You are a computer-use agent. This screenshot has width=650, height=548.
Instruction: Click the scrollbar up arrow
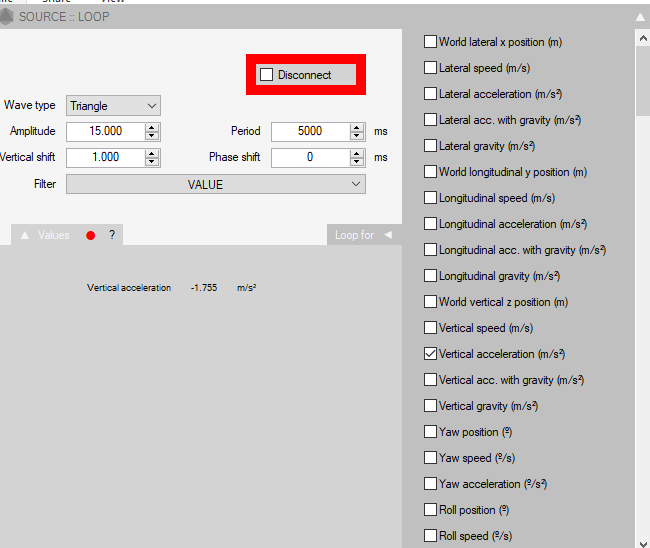643,39
